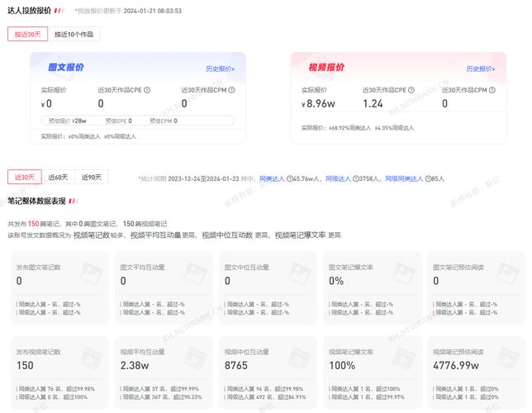The width and height of the screenshot is (532, 413).
Task: Click help icon beside 视频 近30天作品CPE
Action: click(x=410, y=90)
